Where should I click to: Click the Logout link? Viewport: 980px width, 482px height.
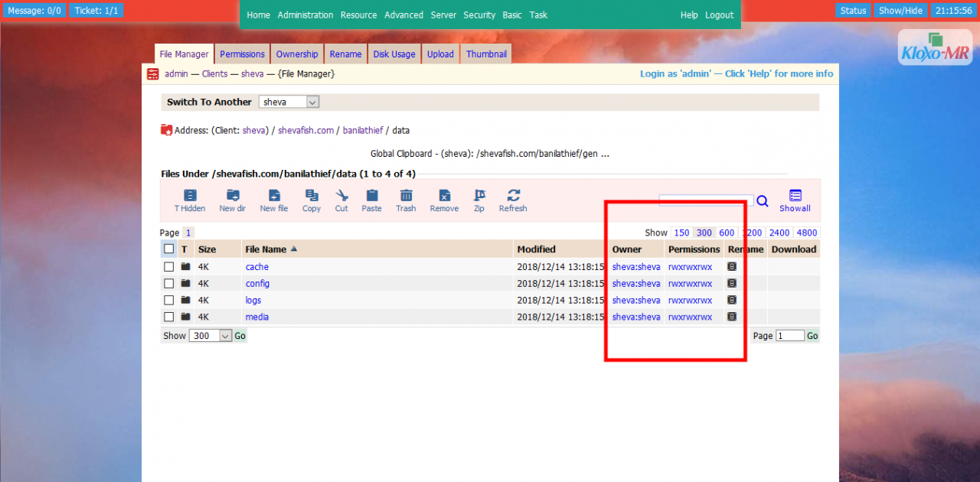(x=719, y=15)
